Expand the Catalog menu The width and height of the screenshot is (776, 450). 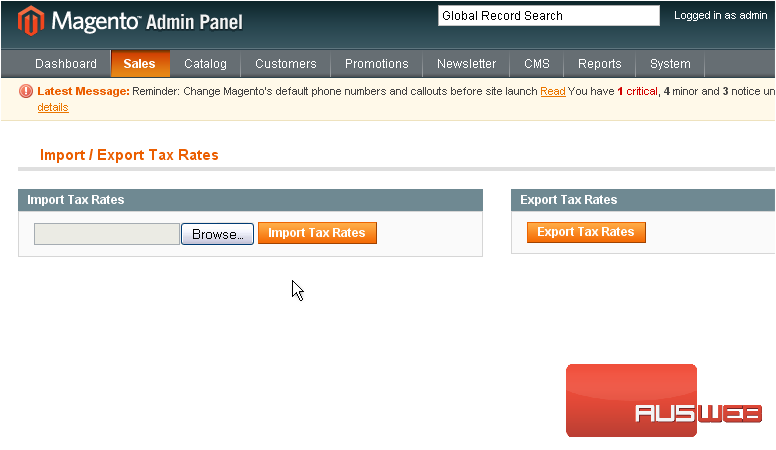tap(205, 64)
